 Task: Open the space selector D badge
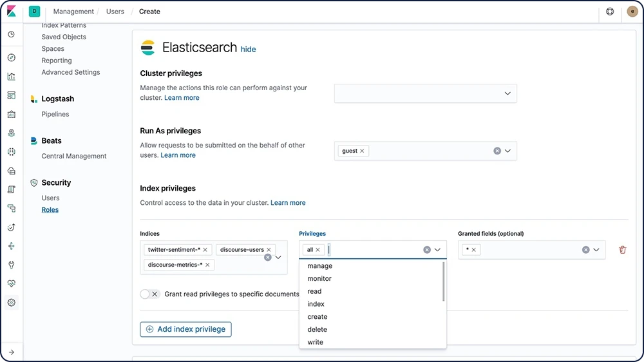click(x=35, y=11)
